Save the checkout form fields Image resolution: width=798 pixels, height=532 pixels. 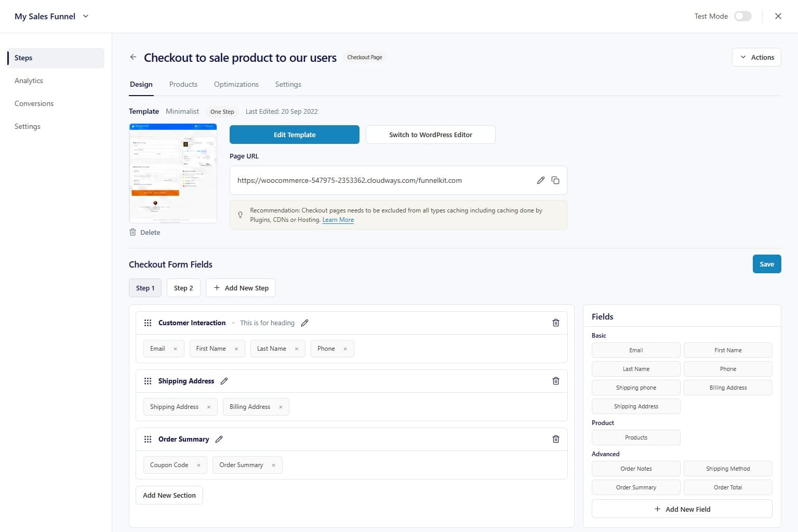click(x=767, y=264)
